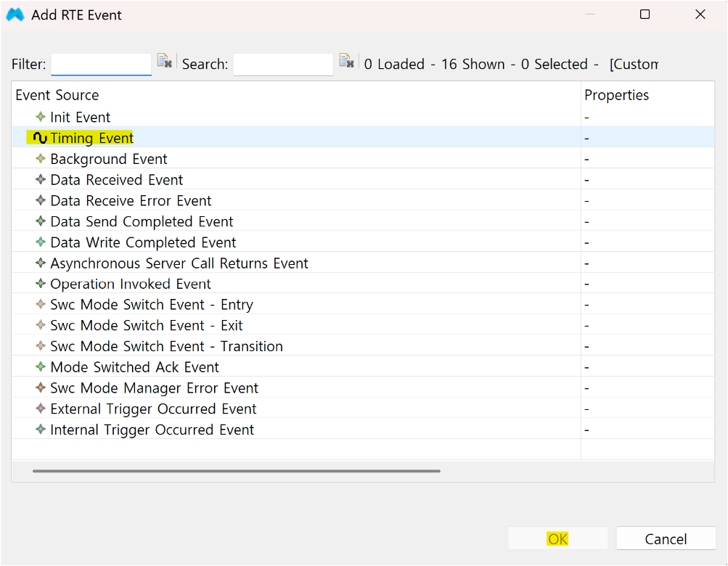Viewport: 728px width, 566px height.
Task: Click the External Trigger Occurred Event icon
Action: point(41,408)
